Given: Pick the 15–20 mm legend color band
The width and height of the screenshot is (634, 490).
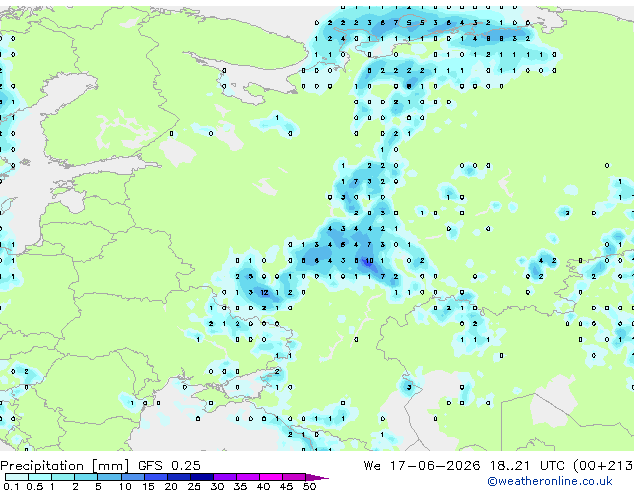Looking at the screenshot, I should tap(156, 477).
